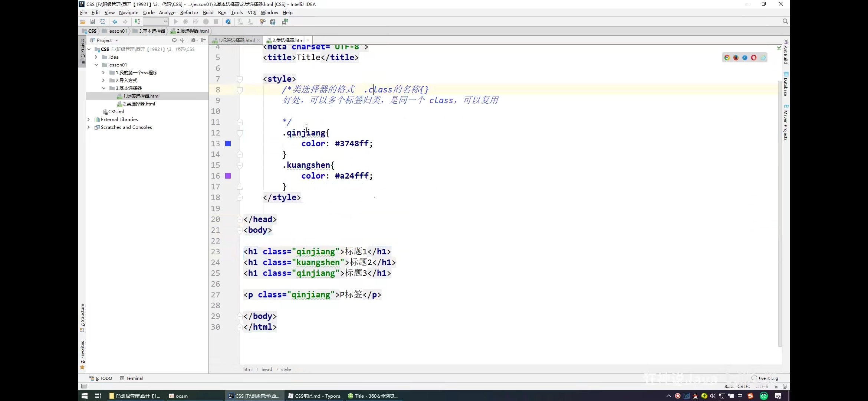Viewport: 868px width, 401px height.
Task: Click the Synchronize toolbar icon
Action: 103,22
